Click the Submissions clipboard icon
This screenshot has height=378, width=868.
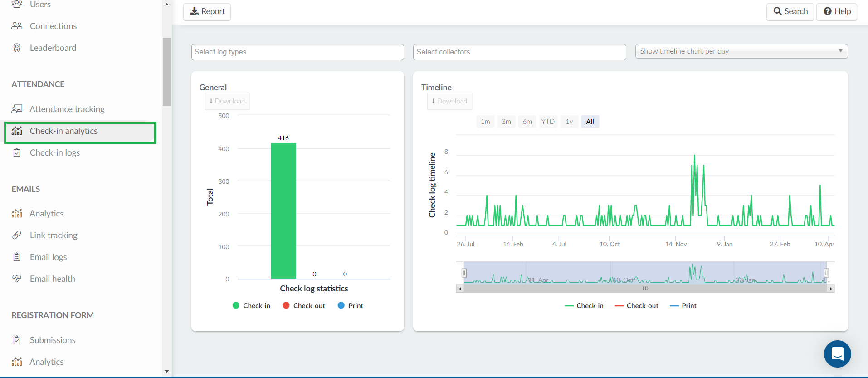click(17, 340)
